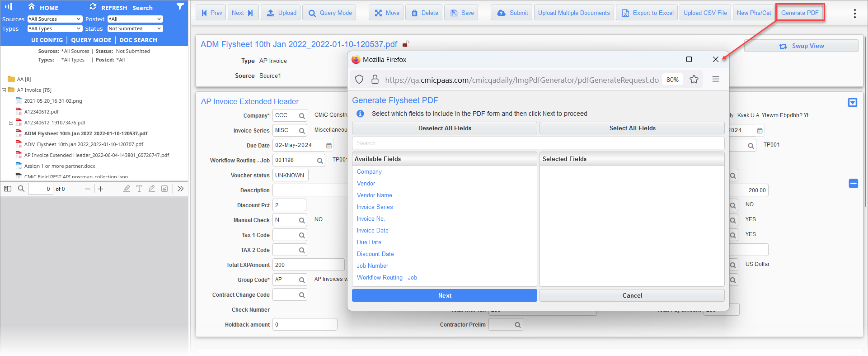
Task: Collapse the AP Invoice Extended Header section
Action: coord(853,103)
